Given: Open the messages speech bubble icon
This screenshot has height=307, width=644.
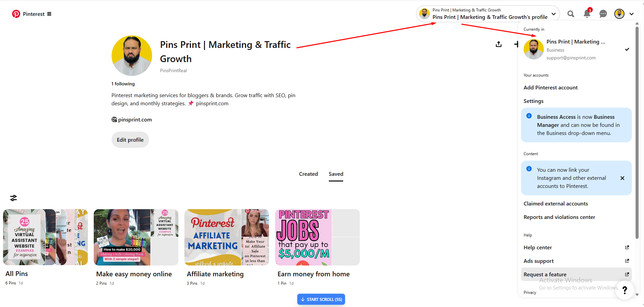Looking at the screenshot, I should [x=603, y=14].
